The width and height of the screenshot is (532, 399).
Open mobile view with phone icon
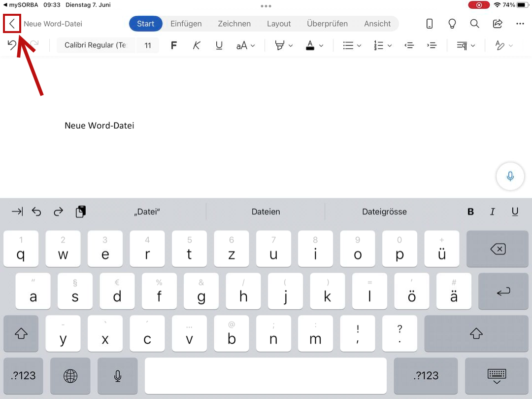(430, 24)
